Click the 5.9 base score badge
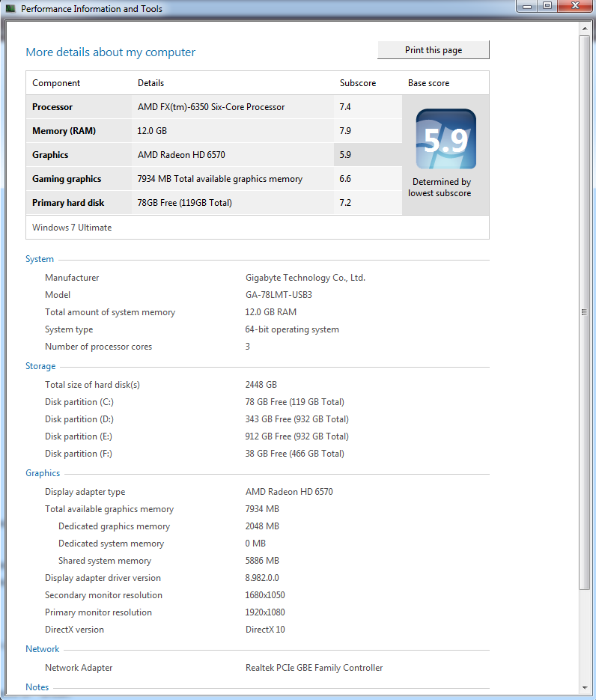The width and height of the screenshot is (596, 700). [446, 139]
